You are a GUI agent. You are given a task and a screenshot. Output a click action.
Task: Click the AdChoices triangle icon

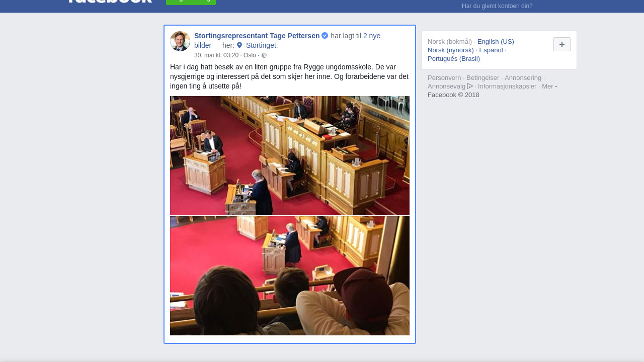(470, 86)
